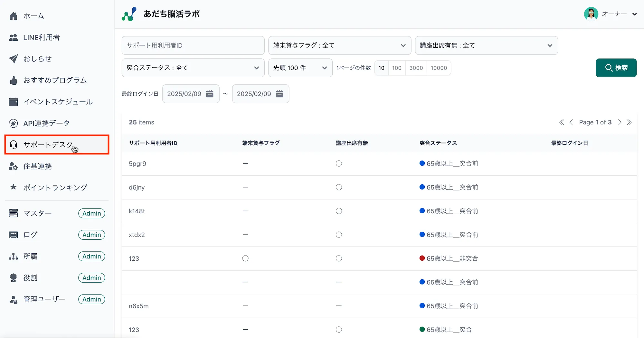Select the ポイントランキング star icon
Screen dimensions: 644x338
point(13,187)
